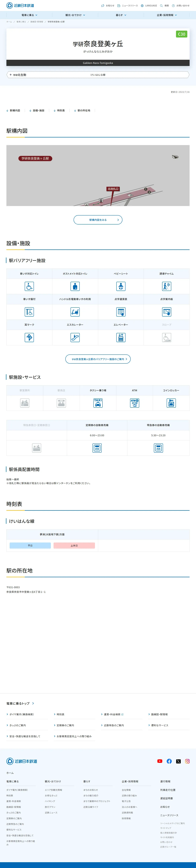This screenshot has width=196, height=868.
Task: Click the commuter pass vending machine icon
Action: point(97,448)
